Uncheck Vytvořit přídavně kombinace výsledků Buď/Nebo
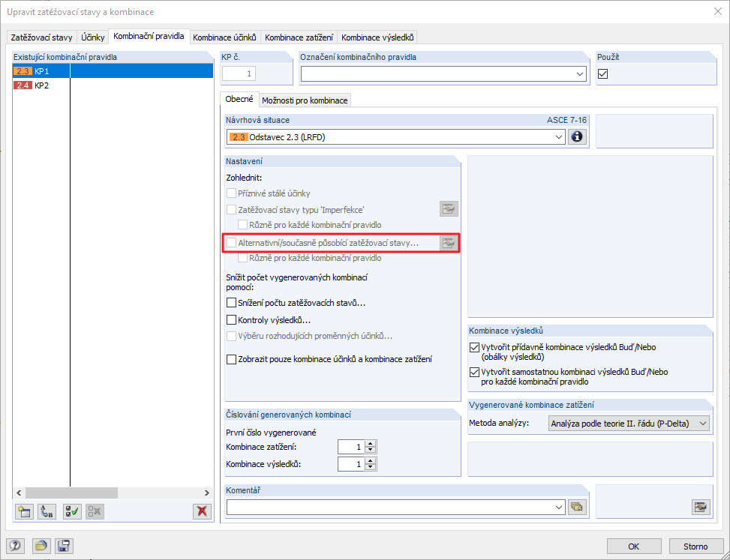Image resolution: width=730 pixels, height=560 pixels. tap(474, 347)
